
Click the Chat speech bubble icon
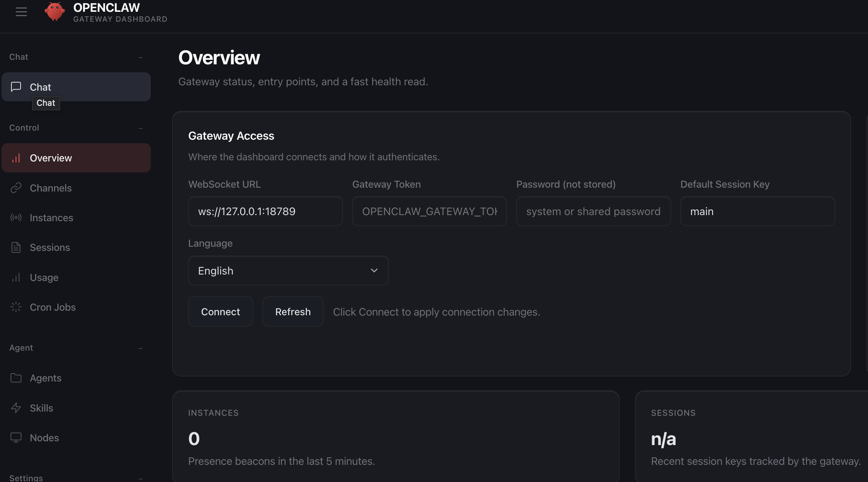coord(16,87)
